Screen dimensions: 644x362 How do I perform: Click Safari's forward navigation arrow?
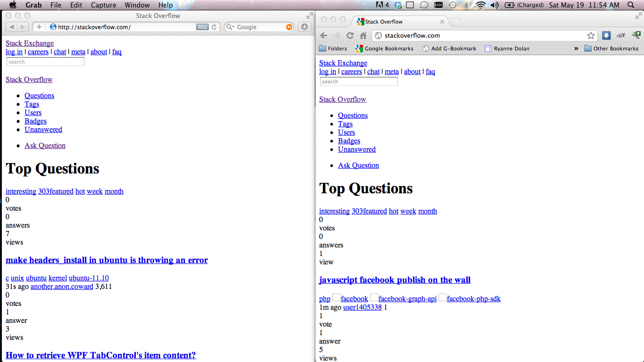point(23,27)
